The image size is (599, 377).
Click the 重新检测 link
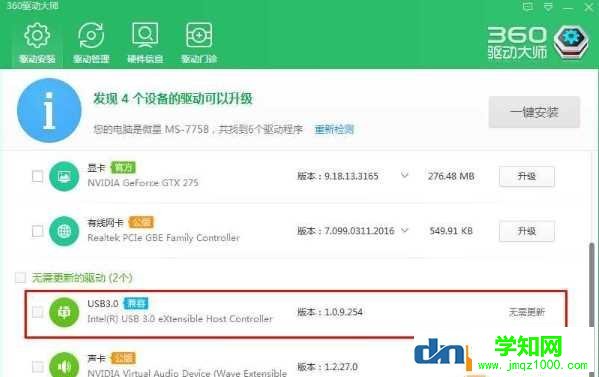click(x=334, y=129)
